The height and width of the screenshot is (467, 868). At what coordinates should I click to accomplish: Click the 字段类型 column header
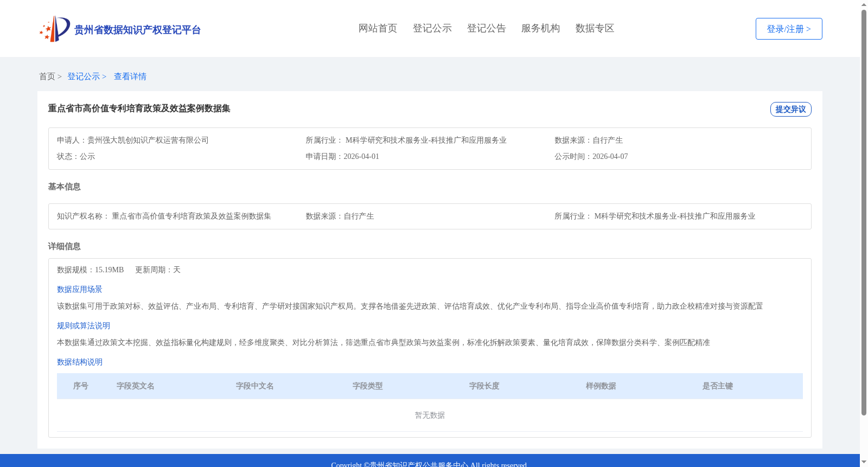tap(368, 386)
